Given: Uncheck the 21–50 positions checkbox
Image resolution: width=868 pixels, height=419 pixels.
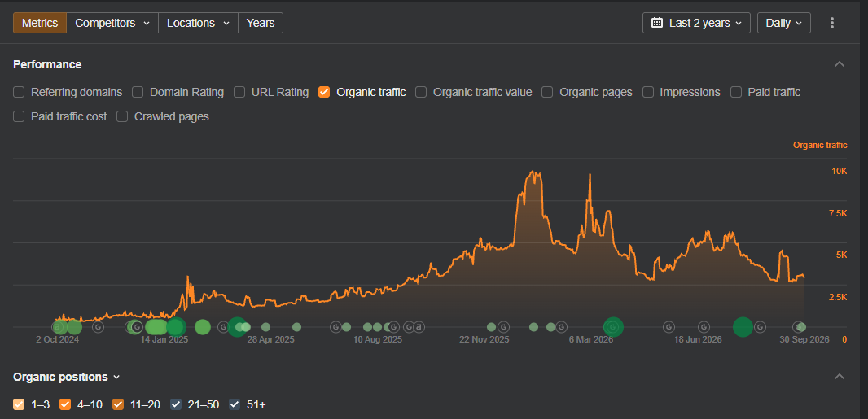Looking at the screenshot, I should [x=176, y=404].
